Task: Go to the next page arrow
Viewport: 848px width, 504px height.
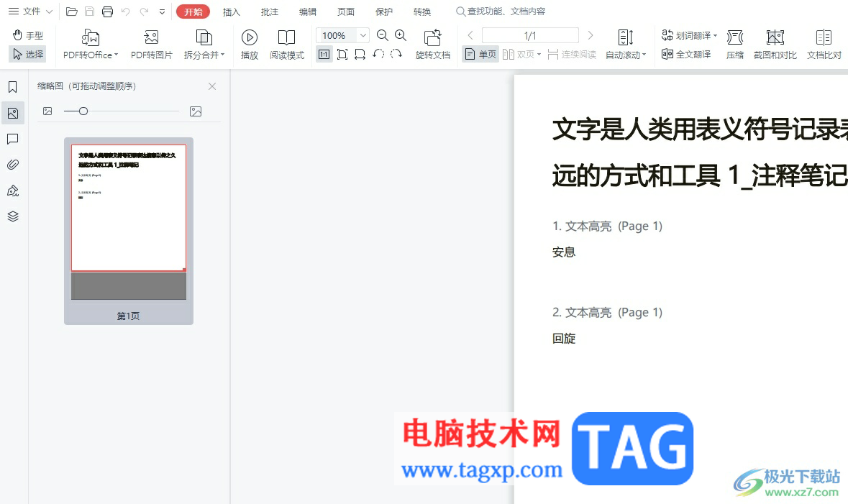Action: click(x=591, y=35)
